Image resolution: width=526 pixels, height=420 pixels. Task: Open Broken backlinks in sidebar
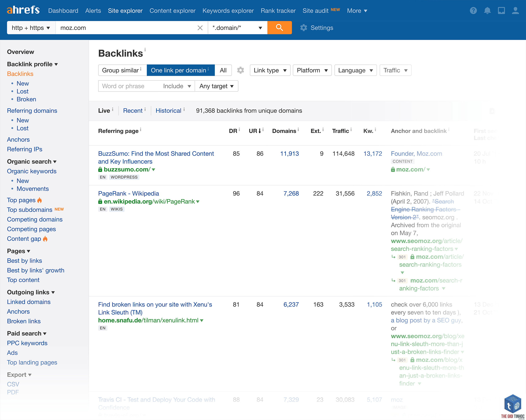click(x=26, y=99)
